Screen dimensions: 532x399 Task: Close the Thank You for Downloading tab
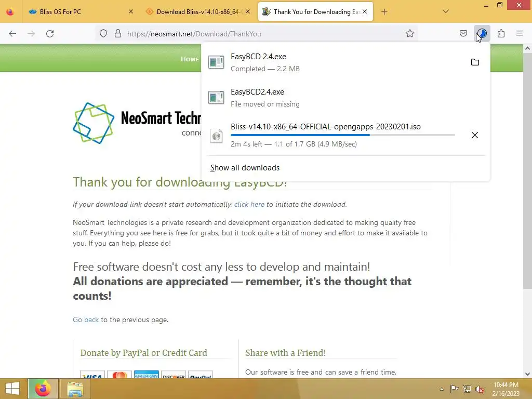click(365, 11)
